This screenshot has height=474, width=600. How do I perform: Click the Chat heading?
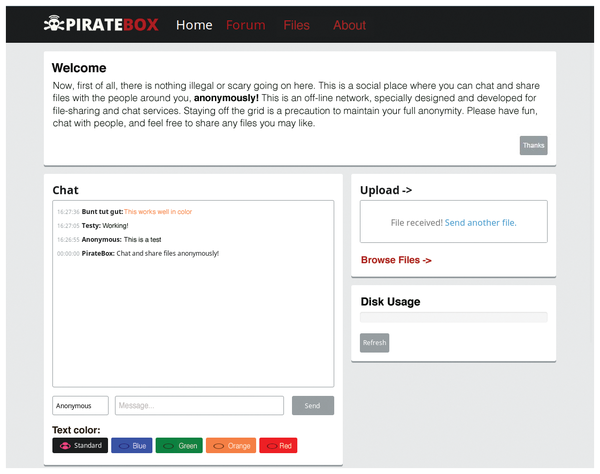tap(65, 190)
